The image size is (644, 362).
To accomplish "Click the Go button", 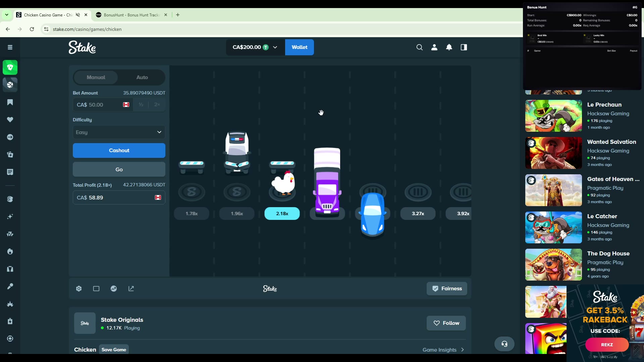I will [119, 169].
